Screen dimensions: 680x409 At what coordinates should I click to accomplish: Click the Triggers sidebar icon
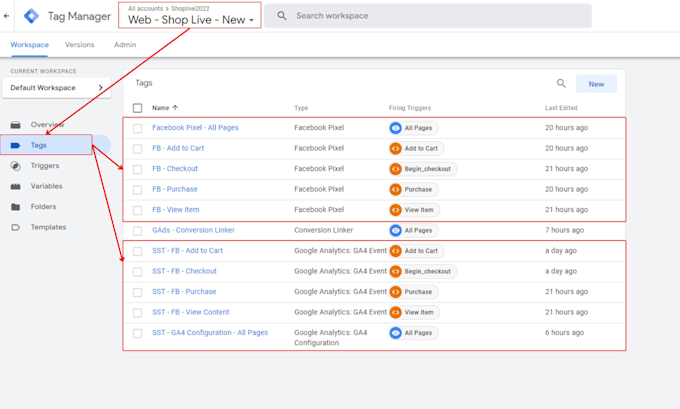click(16, 166)
